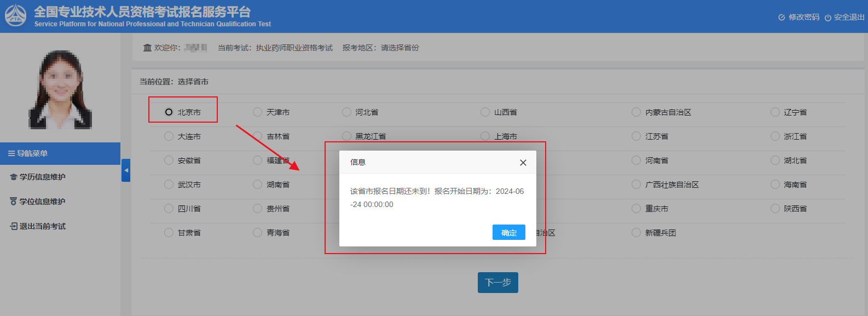Click the institution icon beside 欢迎你
The width and height of the screenshot is (868, 316).
coord(147,48)
